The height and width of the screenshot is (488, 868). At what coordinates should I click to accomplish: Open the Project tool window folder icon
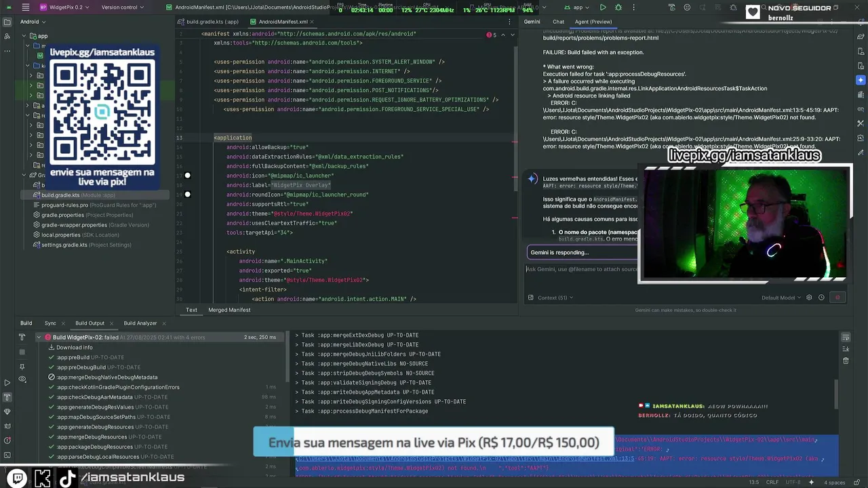(7, 21)
